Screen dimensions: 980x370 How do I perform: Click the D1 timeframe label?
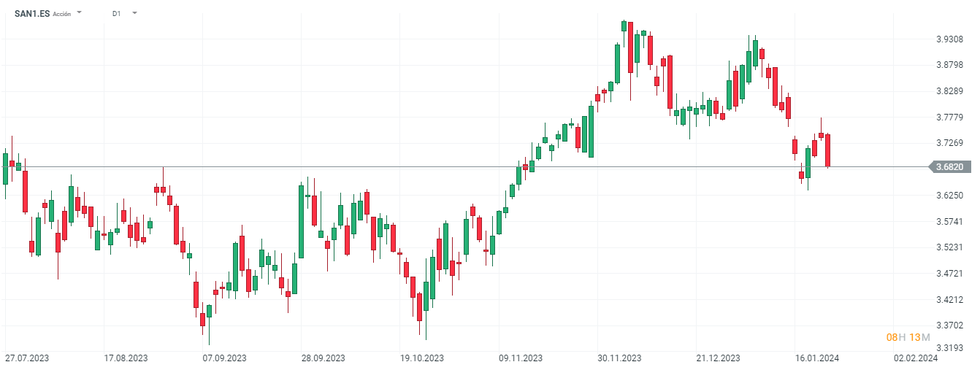pos(117,13)
